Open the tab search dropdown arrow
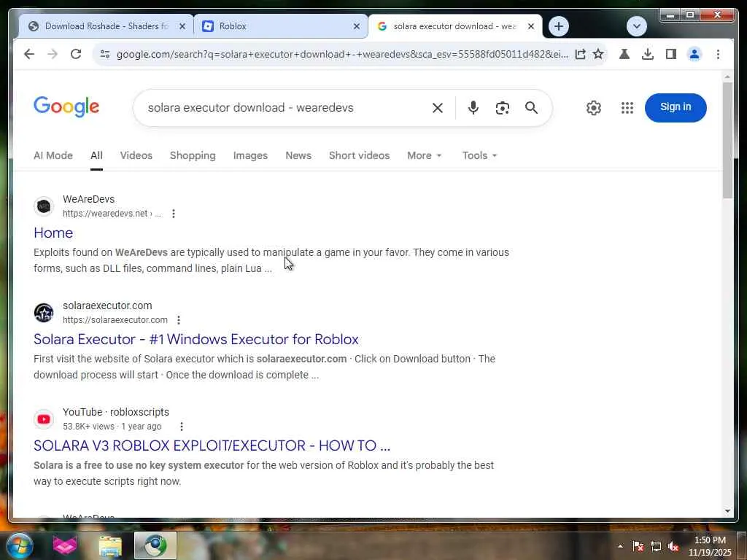The image size is (747, 560). point(636,26)
